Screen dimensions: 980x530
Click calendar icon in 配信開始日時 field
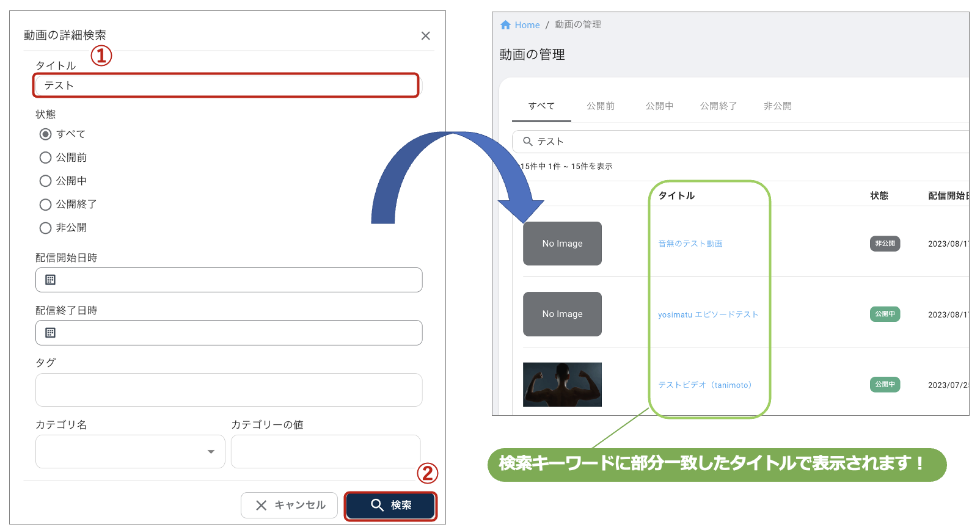(51, 280)
